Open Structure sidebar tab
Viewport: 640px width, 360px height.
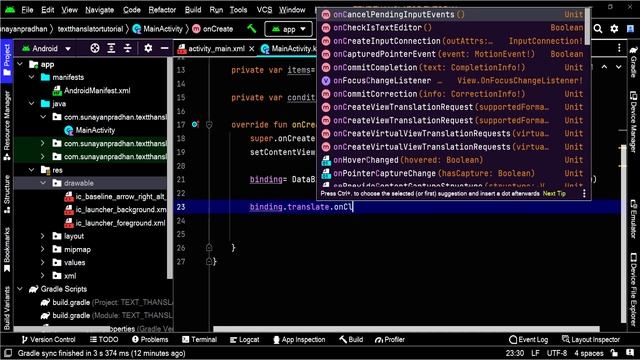point(7,194)
